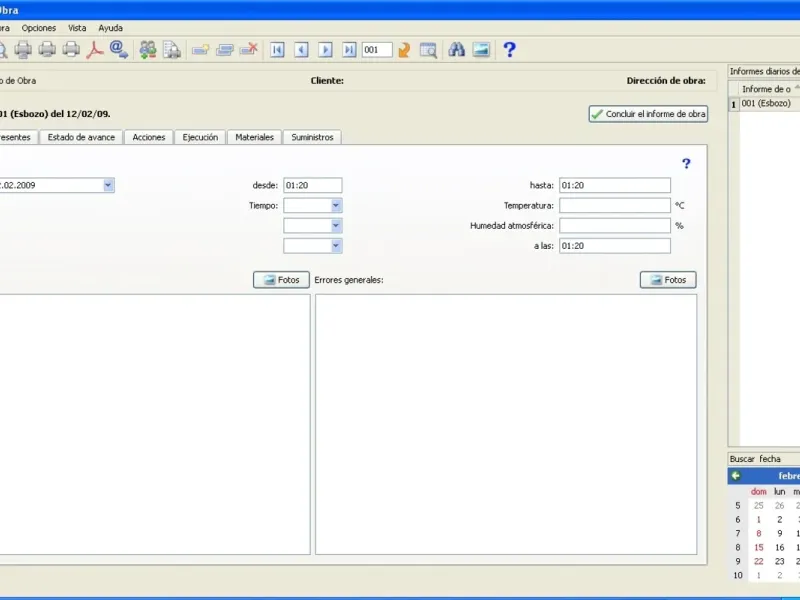Go to the next record
Screen dimensions: 800x600
[325, 49]
